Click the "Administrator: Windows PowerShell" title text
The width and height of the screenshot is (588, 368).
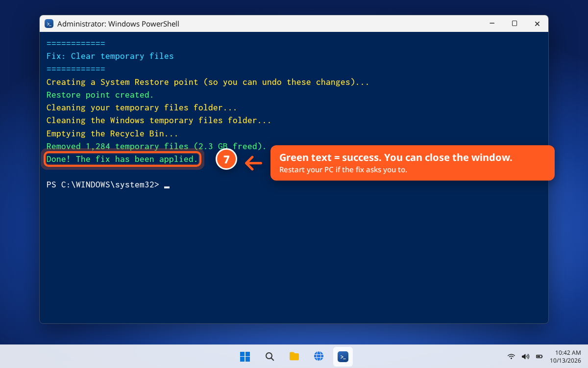118,24
